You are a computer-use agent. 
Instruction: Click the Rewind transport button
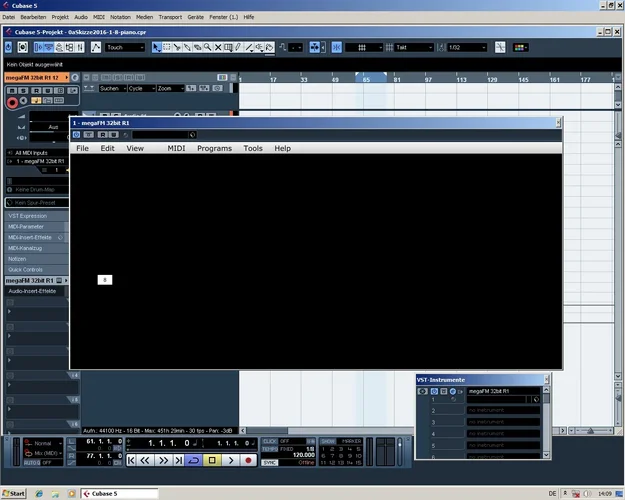pyautogui.click(x=145, y=460)
